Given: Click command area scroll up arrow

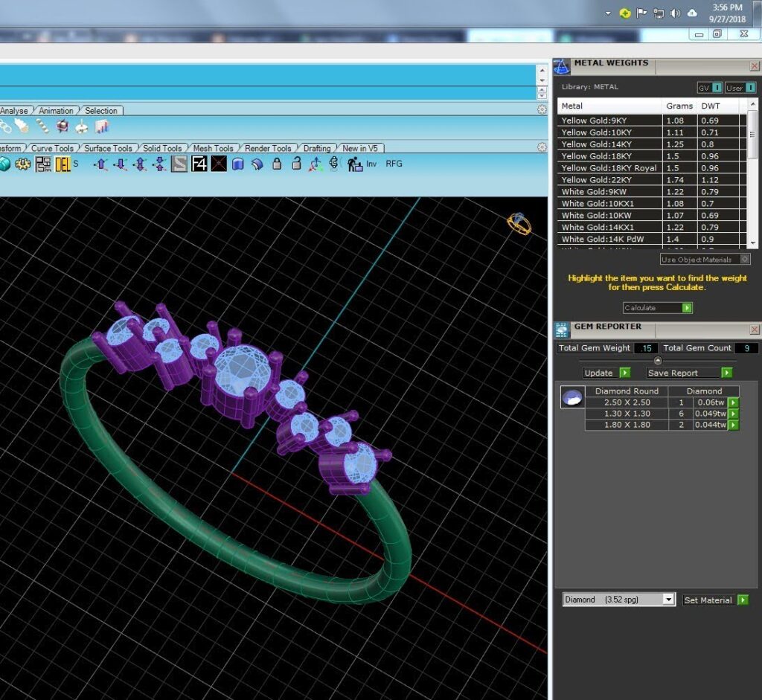Looking at the screenshot, I should click(x=542, y=70).
